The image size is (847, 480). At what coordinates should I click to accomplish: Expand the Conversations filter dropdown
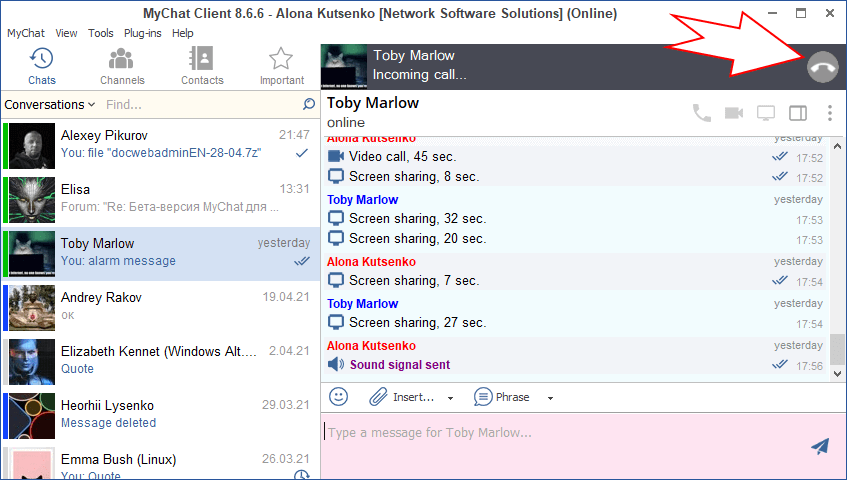pos(50,104)
